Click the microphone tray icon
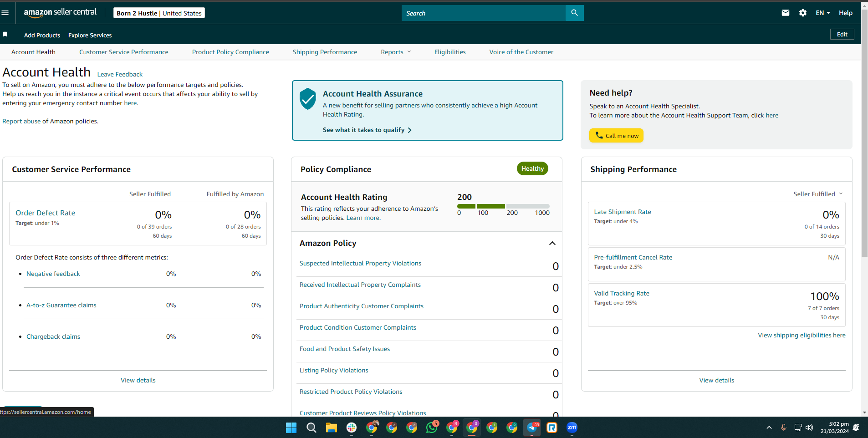 click(x=784, y=428)
